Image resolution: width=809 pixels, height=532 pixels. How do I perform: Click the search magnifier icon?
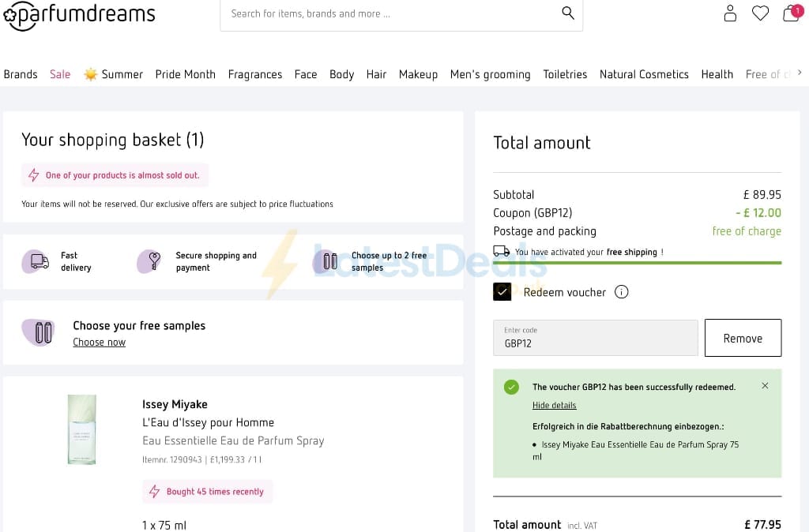coord(567,13)
